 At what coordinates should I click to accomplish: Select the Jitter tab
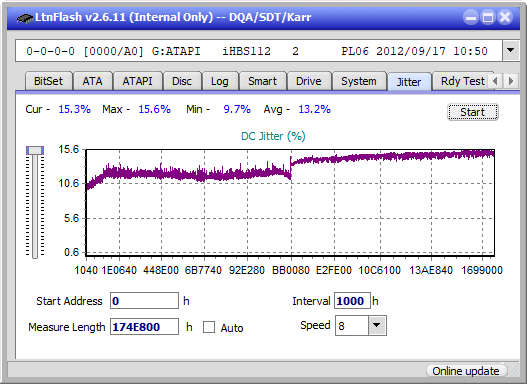(409, 82)
